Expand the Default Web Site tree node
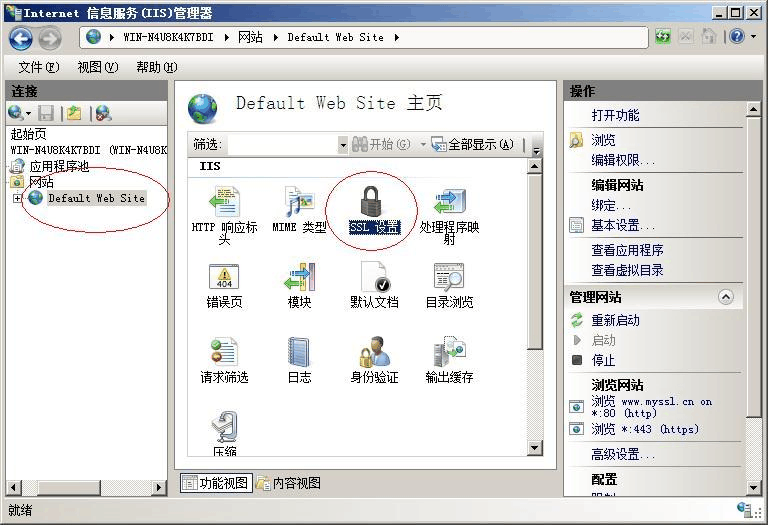768x525 pixels. click(17, 198)
